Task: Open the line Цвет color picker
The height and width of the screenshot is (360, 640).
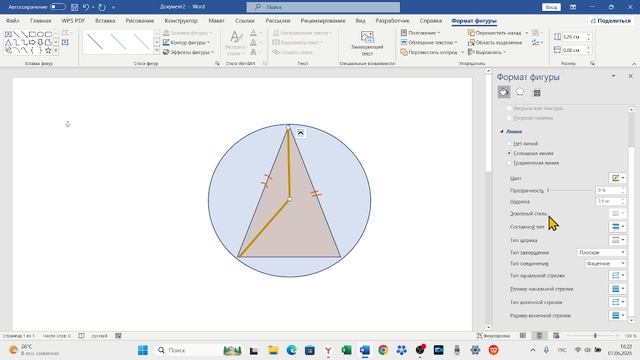Action: (617, 178)
